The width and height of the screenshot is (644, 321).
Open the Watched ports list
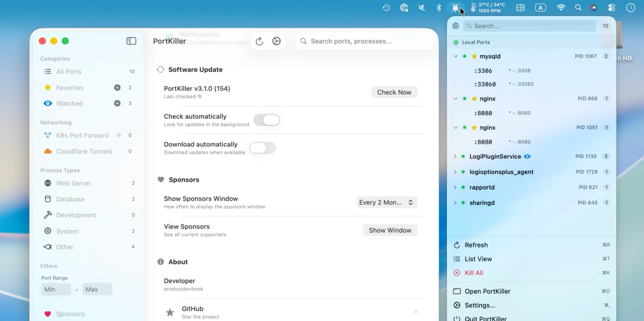[x=69, y=103]
